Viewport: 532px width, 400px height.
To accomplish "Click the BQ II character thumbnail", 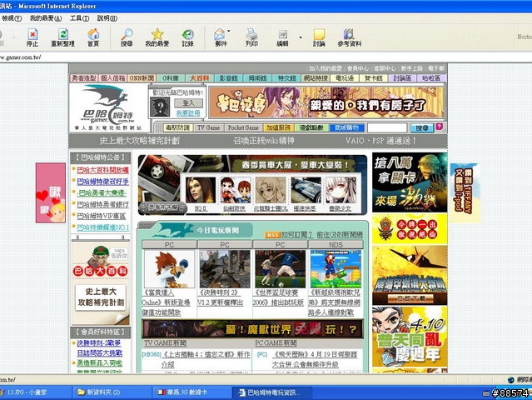I will (x=201, y=190).
